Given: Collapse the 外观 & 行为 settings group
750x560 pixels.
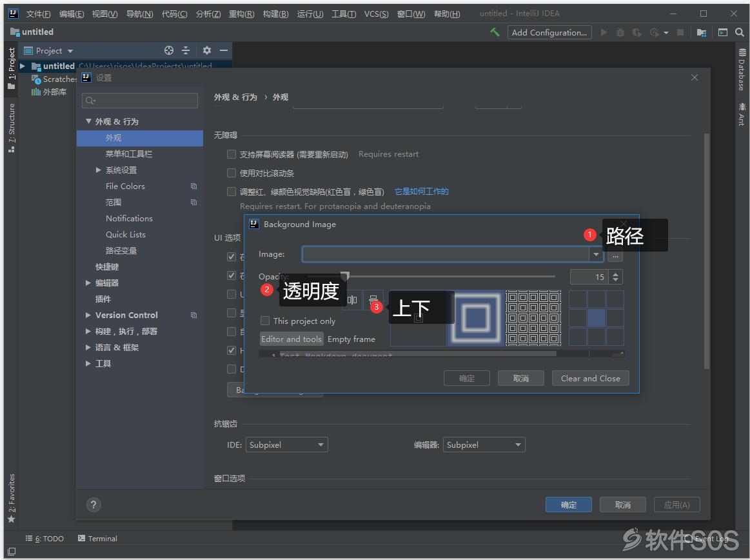Looking at the screenshot, I should 88,121.
